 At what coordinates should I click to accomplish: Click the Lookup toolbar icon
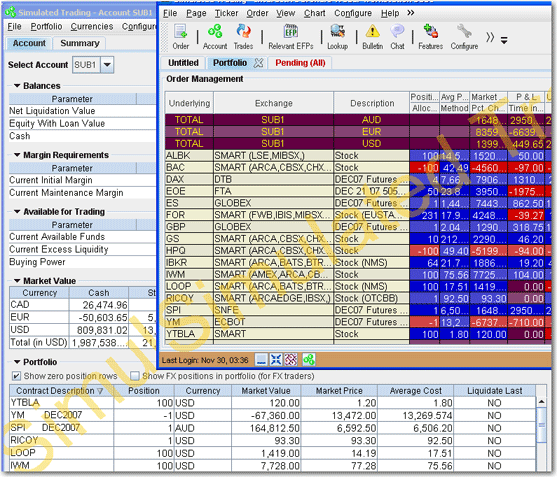click(337, 37)
